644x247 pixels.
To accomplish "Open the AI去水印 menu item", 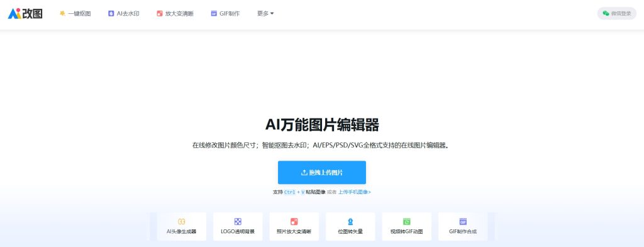I will point(124,14).
